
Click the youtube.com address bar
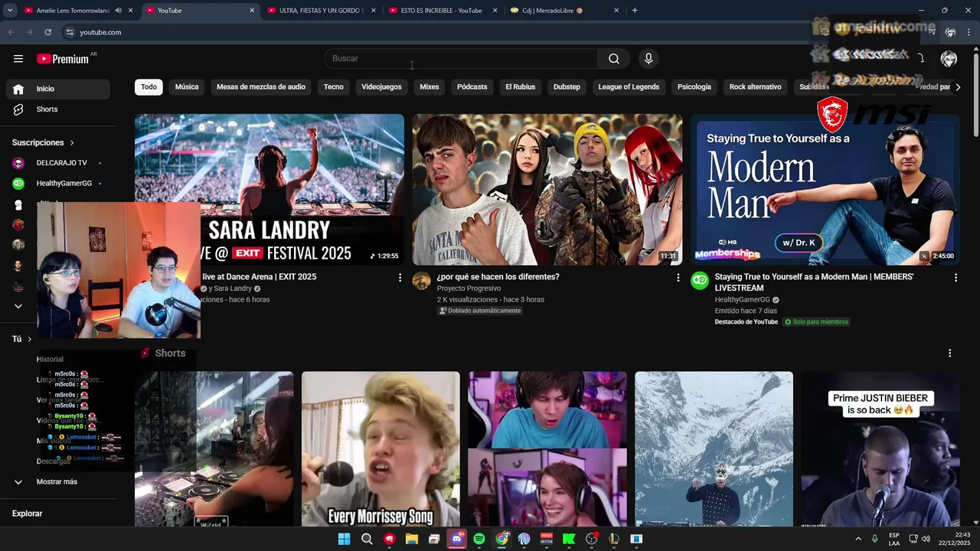(x=429, y=32)
